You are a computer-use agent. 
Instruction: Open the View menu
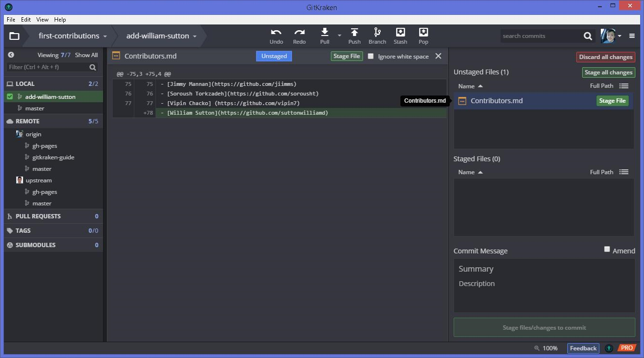click(42, 20)
